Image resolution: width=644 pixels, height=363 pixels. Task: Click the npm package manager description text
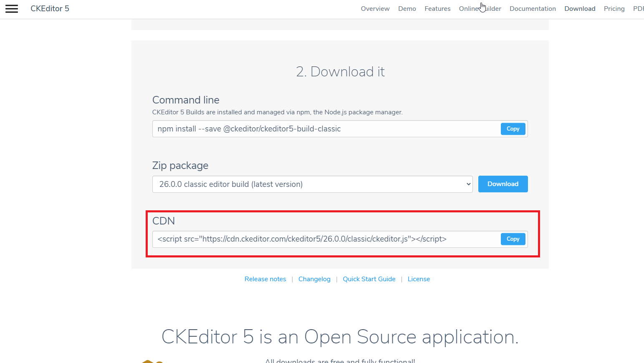[278, 112]
